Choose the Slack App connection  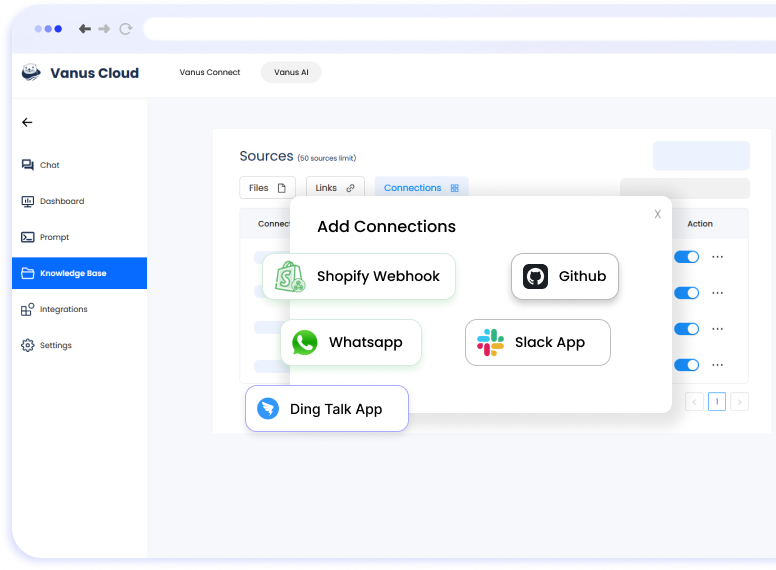pyautogui.click(x=537, y=342)
